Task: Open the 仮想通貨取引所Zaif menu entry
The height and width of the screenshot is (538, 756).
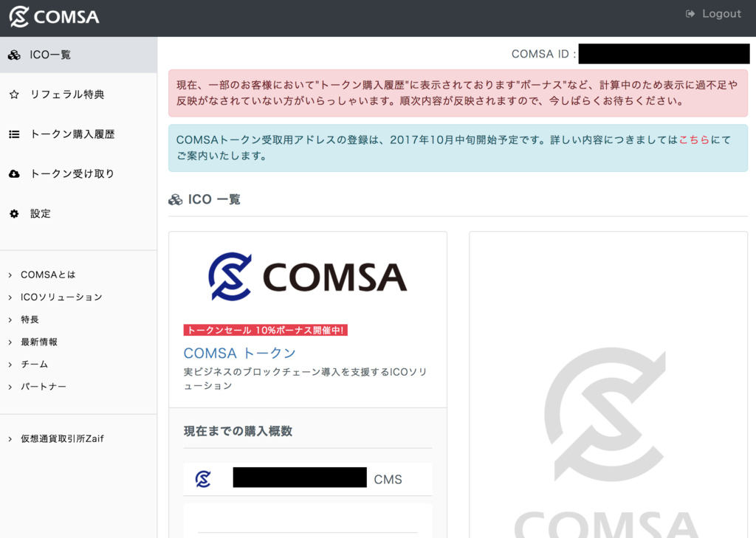Action: pyautogui.click(x=62, y=438)
